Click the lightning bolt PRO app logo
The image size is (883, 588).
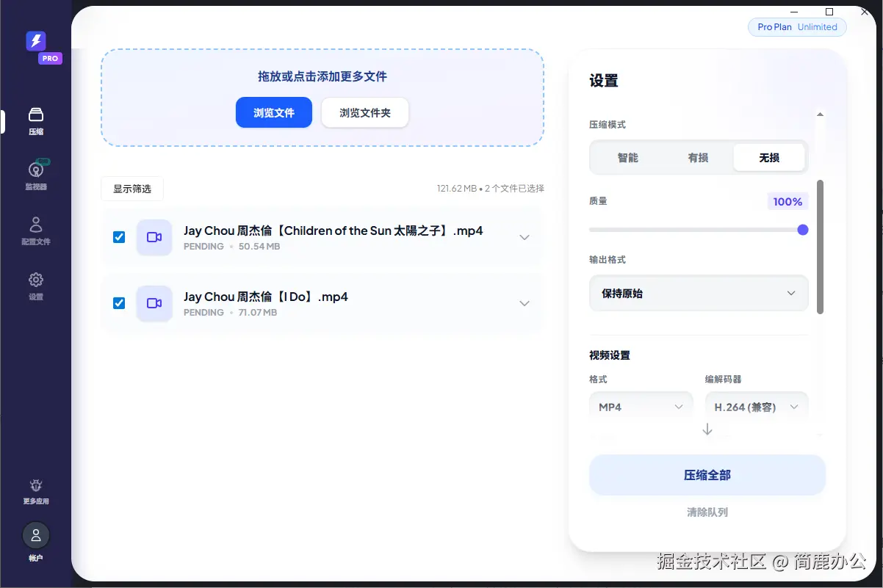[37, 42]
